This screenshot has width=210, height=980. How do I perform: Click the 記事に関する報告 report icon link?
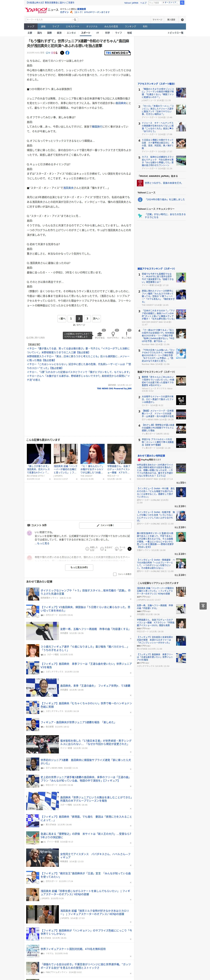pyautogui.click(x=35, y=337)
